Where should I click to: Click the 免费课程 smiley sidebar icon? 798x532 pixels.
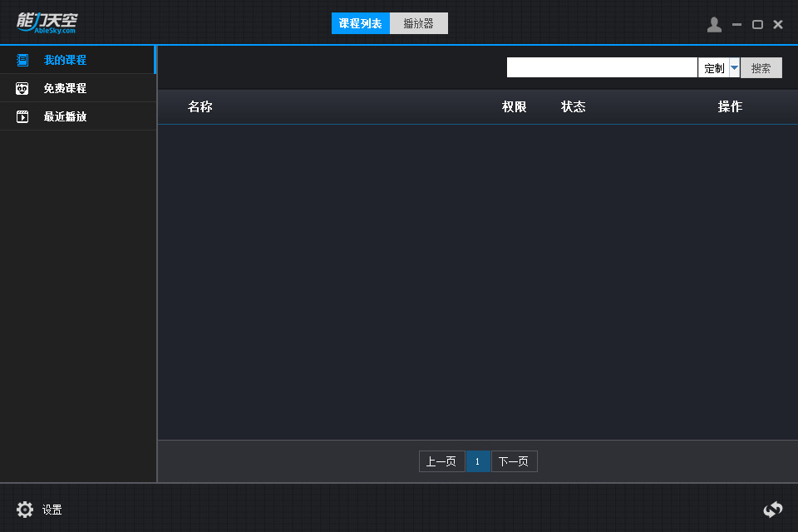point(22,88)
